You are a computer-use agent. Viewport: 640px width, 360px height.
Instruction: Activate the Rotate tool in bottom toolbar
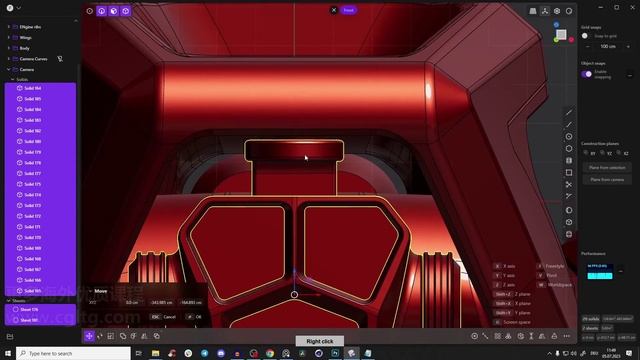100,336
